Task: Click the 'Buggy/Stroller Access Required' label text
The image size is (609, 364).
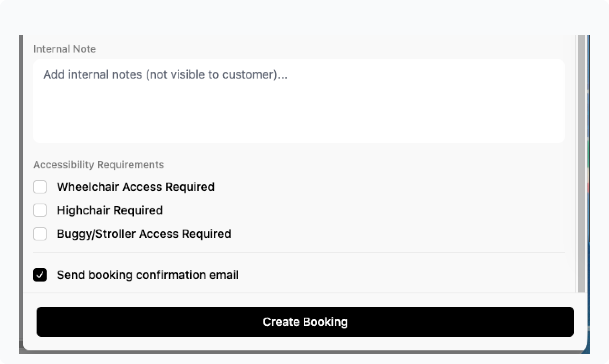Action: (144, 234)
